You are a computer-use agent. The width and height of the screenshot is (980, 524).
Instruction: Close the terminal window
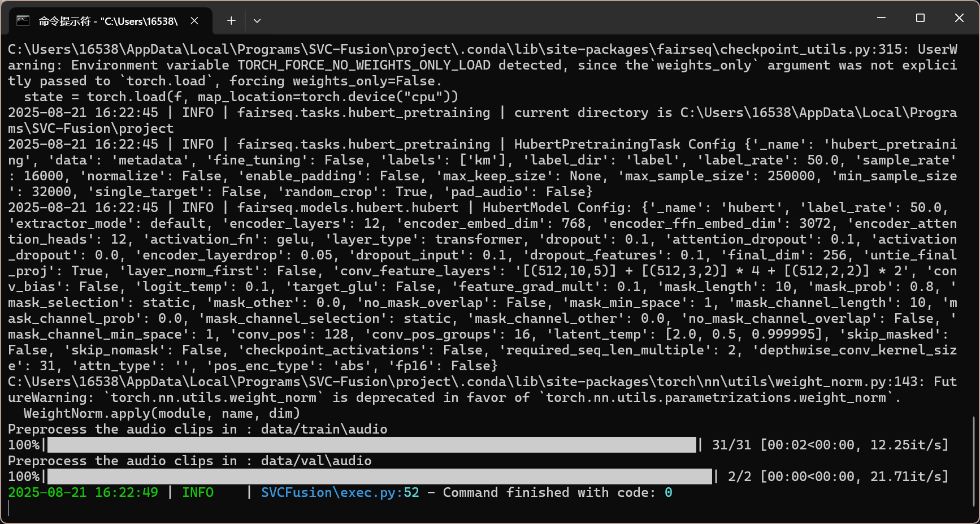tap(959, 18)
